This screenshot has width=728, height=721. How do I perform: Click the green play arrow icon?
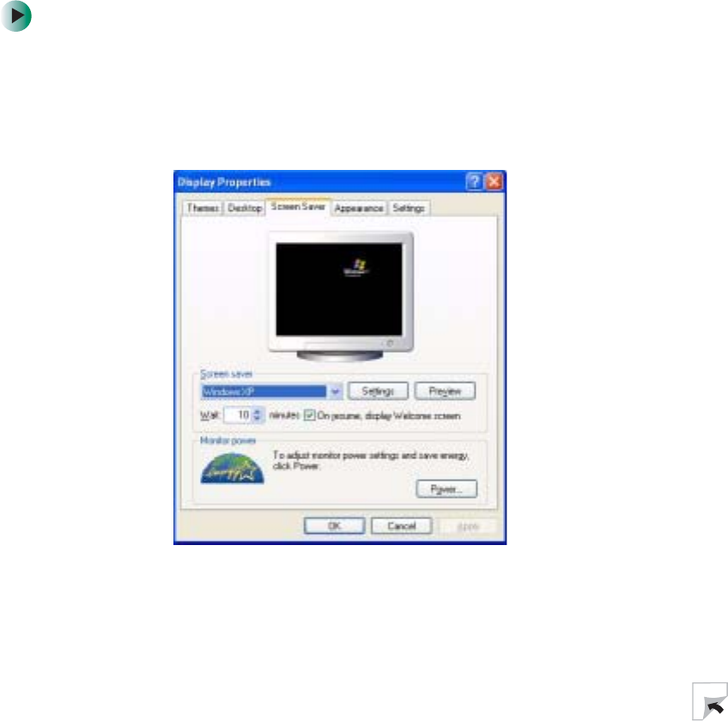pos(16,16)
